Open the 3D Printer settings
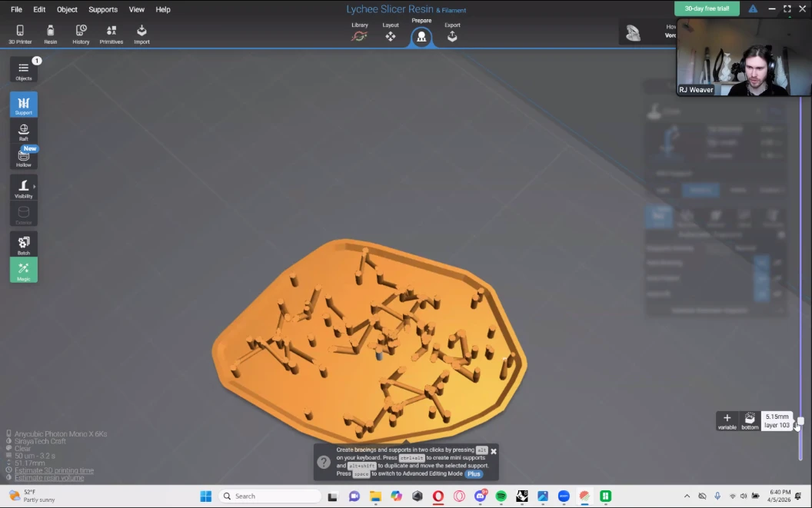The width and height of the screenshot is (812, 508). click(20, 34)
